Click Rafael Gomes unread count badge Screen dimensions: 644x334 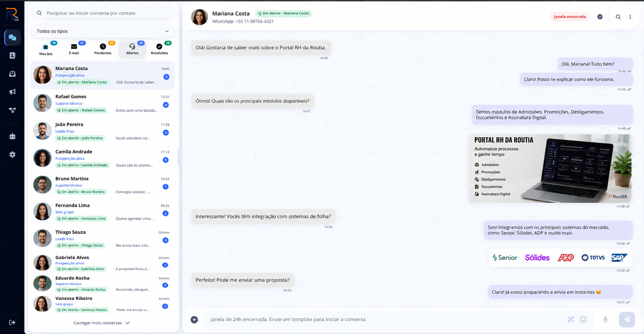click(x=166, y=105)
